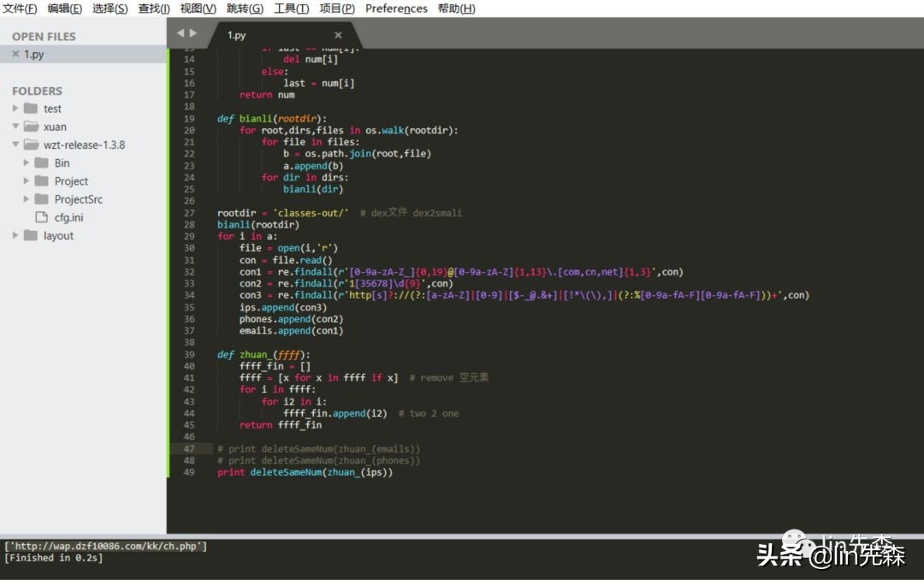
Task: Close the 1.py tab
Action: coord(338,35)
